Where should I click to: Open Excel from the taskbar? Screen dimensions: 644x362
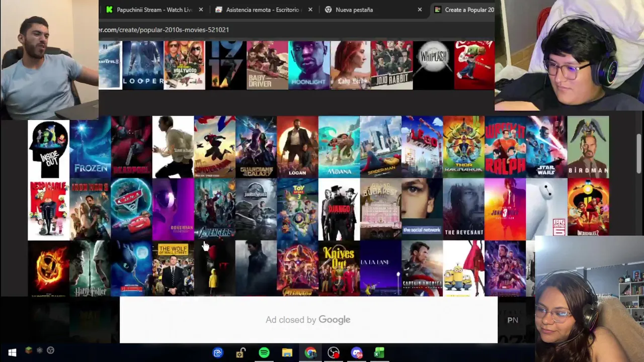coord(379,353)
